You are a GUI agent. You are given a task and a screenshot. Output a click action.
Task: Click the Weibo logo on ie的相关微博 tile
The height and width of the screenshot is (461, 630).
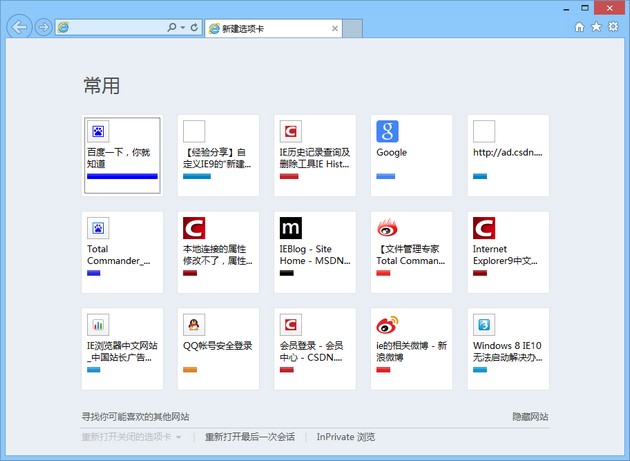coord(387,325)
